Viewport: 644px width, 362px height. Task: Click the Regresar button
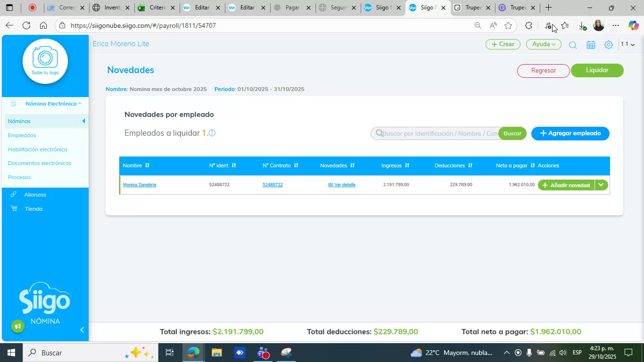(544, 71)
